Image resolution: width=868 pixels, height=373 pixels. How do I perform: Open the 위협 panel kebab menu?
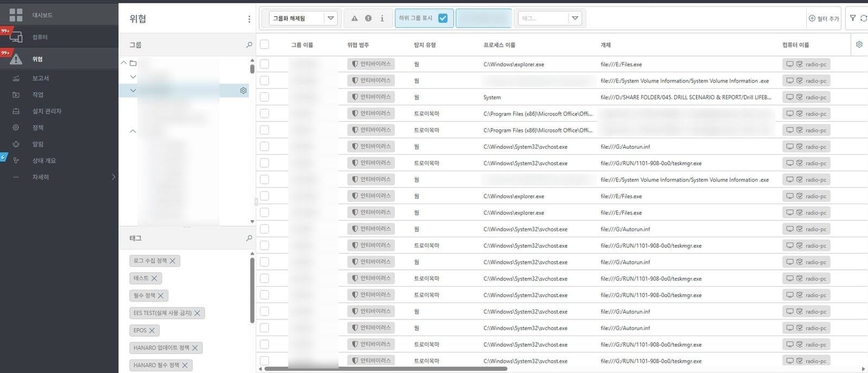pos(249,19)
